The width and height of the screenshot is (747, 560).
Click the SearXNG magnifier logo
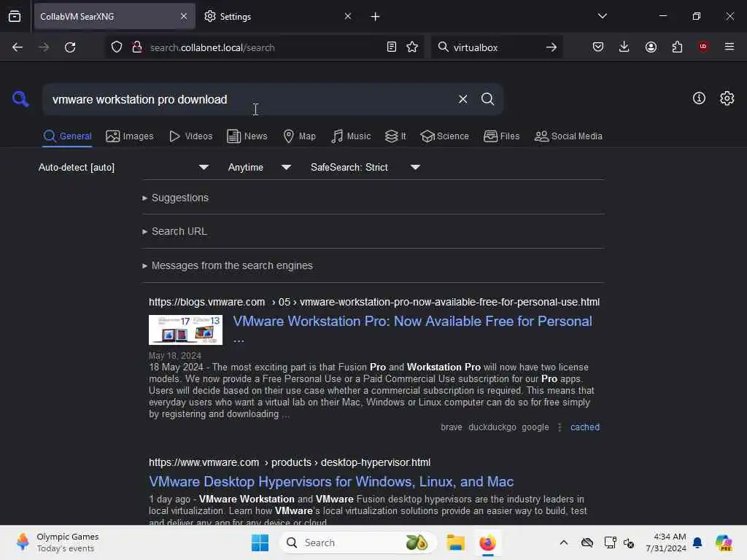click(20, 99)
